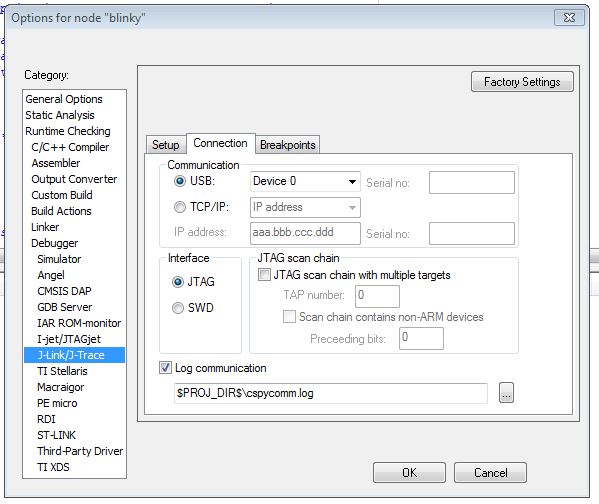
Task: Choose the Linker category
Action: [45, 227]
